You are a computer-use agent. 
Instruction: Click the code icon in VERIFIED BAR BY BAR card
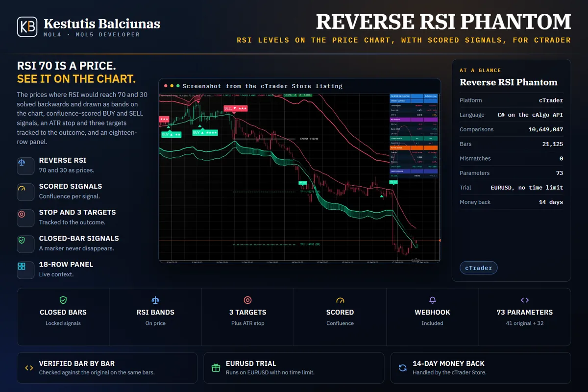tap(29, 367)
